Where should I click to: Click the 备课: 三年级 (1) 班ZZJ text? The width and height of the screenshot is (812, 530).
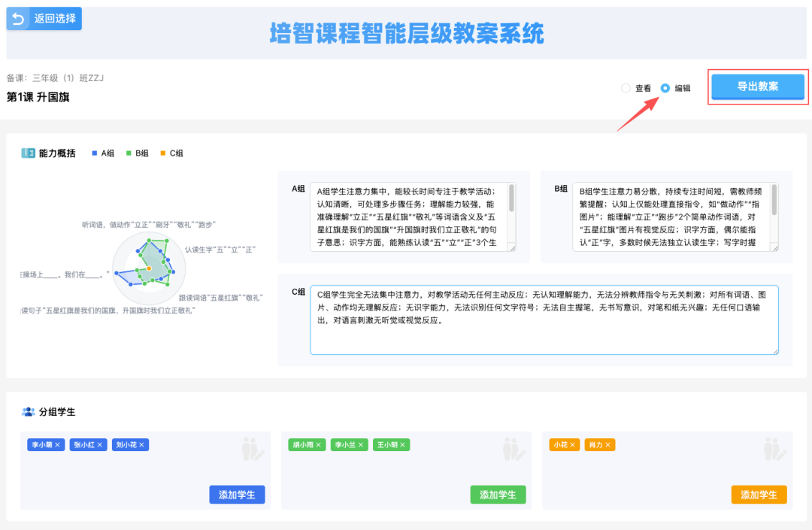point(55,78)
